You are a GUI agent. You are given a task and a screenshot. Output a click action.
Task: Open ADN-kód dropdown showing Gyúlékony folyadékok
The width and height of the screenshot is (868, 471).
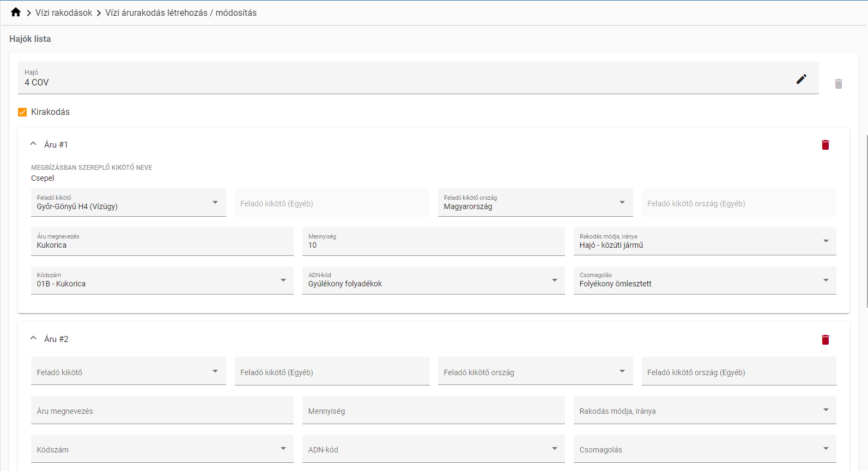pos(433,280)
